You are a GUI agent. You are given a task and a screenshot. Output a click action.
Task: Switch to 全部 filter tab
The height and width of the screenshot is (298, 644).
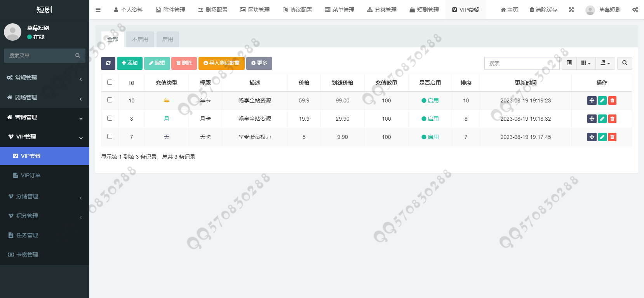point(113,39)
